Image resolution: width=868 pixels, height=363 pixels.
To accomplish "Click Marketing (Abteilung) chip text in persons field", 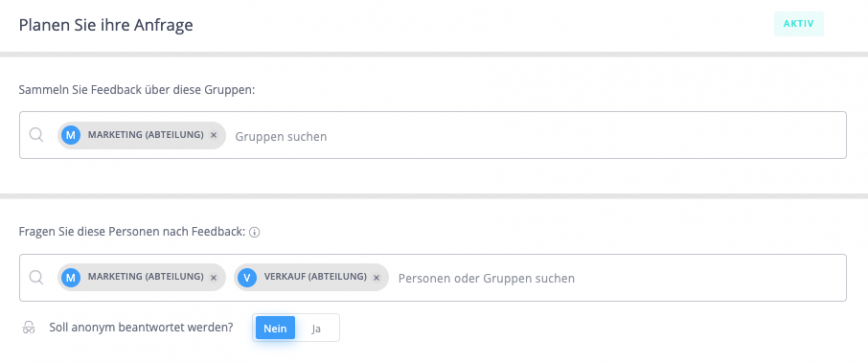I will [146, 277].
